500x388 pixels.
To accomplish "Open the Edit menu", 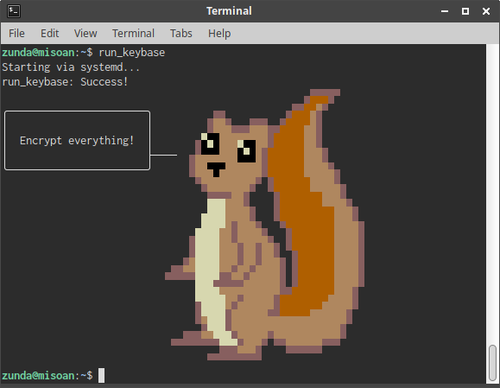I will [x=50, y=33].
